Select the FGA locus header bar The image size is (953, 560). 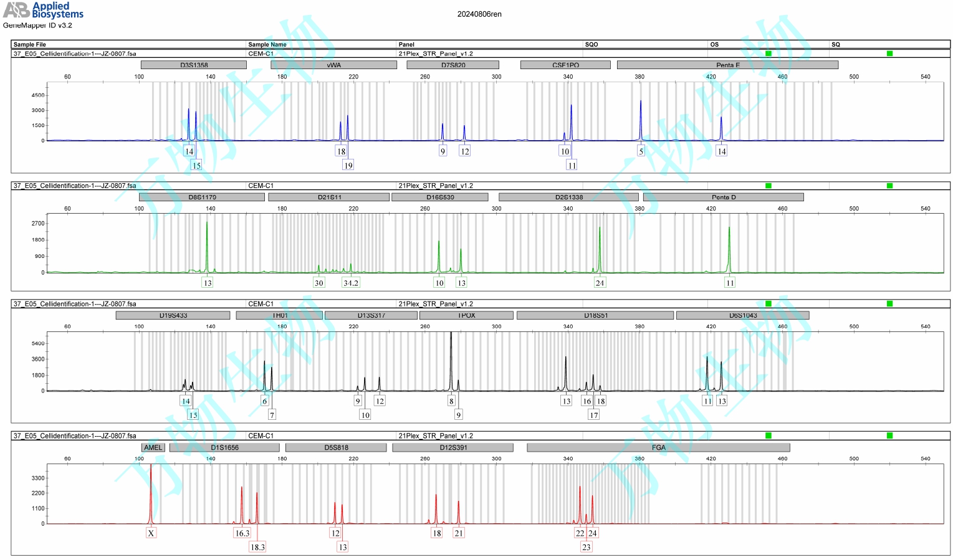pos(658,447)
